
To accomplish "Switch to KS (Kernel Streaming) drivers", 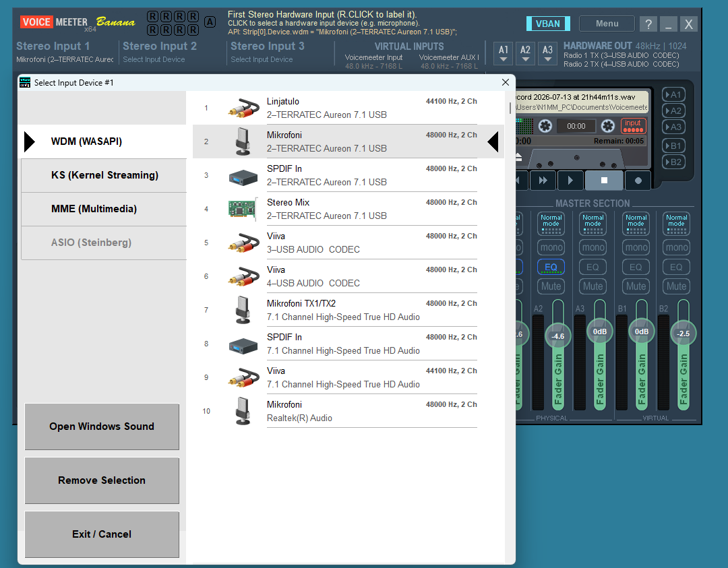I will click(x=104, y=175).
